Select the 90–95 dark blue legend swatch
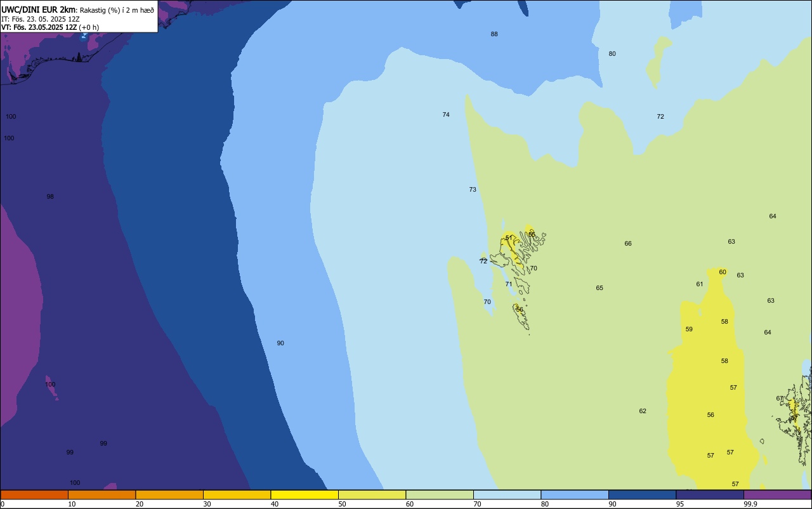812x509 pixels. (x=642, y=494)
